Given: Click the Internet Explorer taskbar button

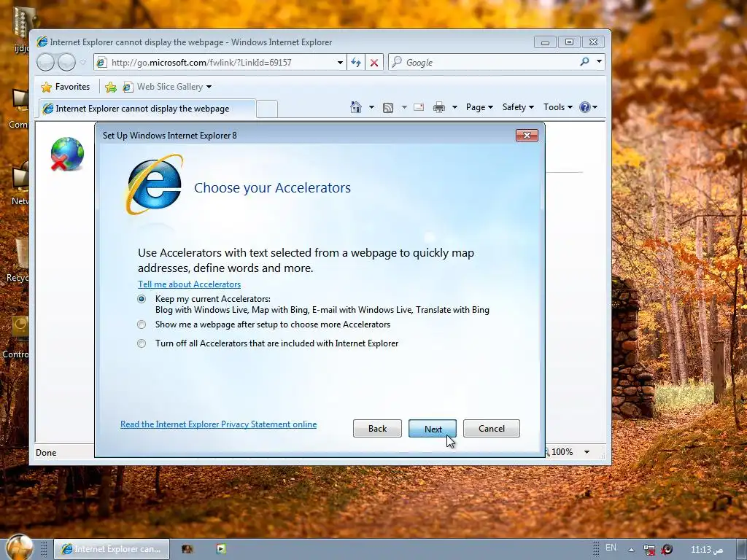Looking at the screenshot, I should [x=112, y=549].
